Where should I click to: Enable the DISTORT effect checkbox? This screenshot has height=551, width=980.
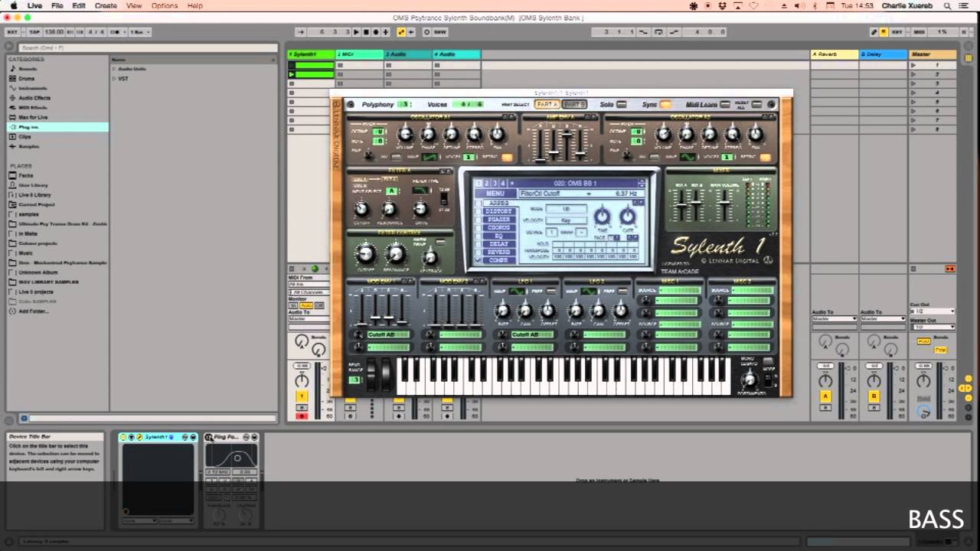(479, 211)
